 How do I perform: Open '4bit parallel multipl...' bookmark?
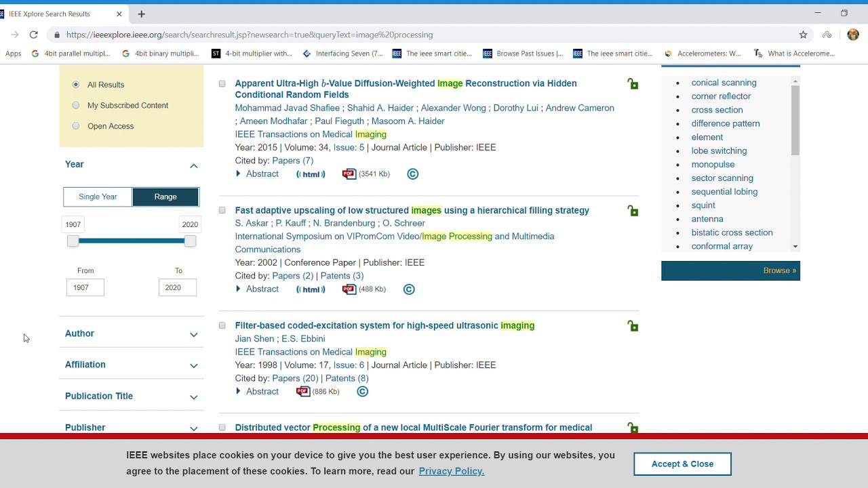(x=71, y=54)
